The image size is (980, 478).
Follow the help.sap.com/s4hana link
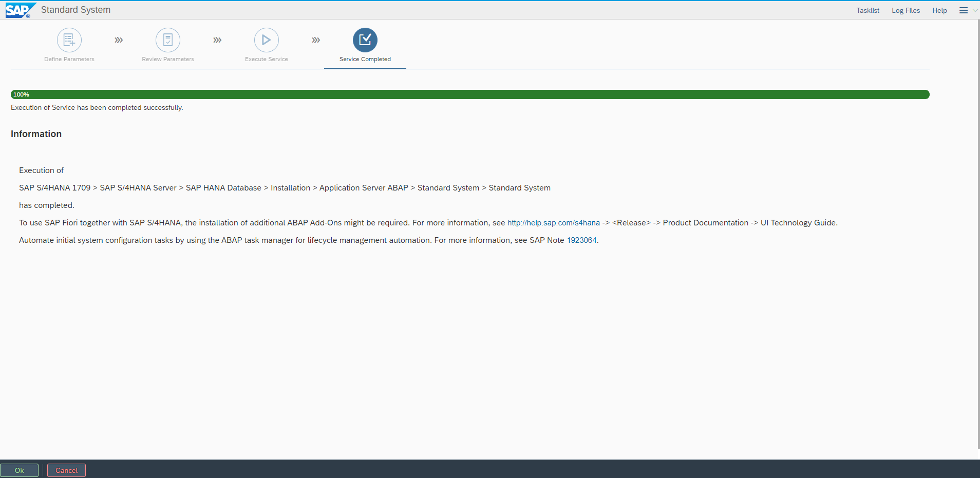[553, 223]
